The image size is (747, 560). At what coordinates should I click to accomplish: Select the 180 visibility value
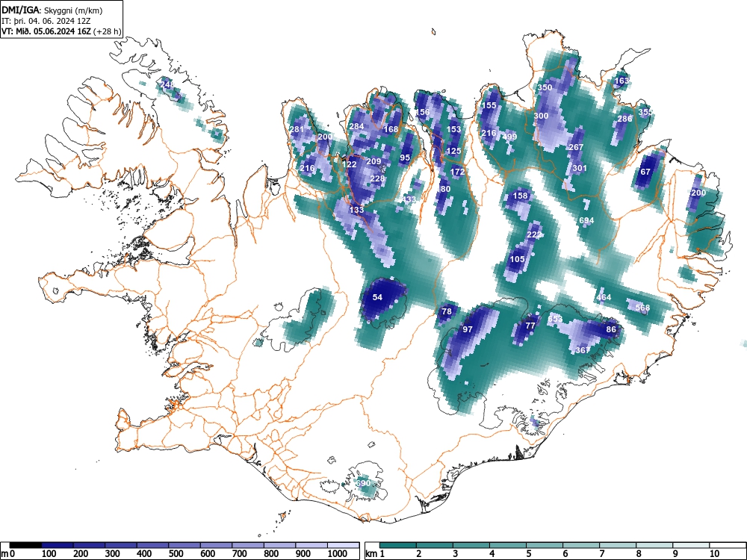(x=444, y=189)
